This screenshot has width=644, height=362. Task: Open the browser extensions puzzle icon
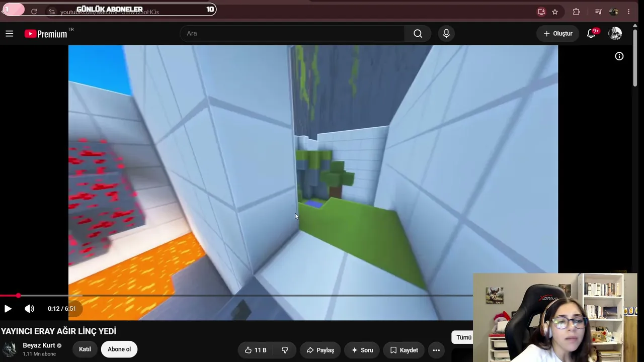click(x=576, y=12)
